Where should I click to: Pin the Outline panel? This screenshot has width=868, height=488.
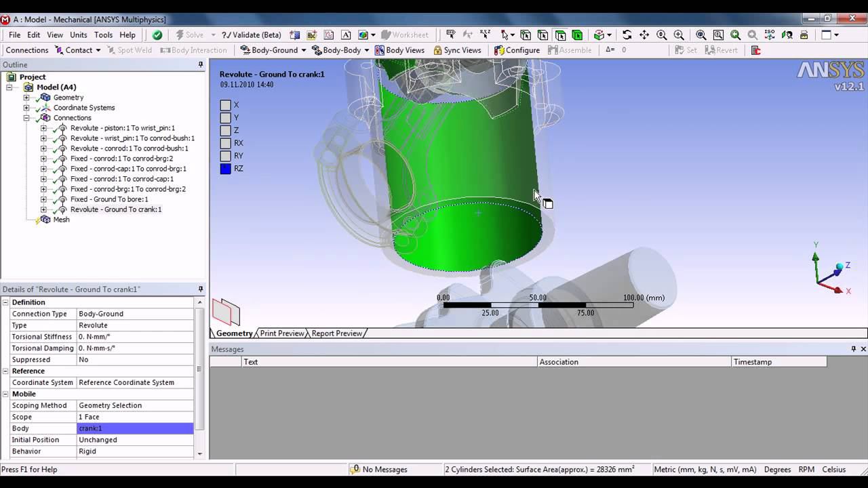tap(201, 64)
